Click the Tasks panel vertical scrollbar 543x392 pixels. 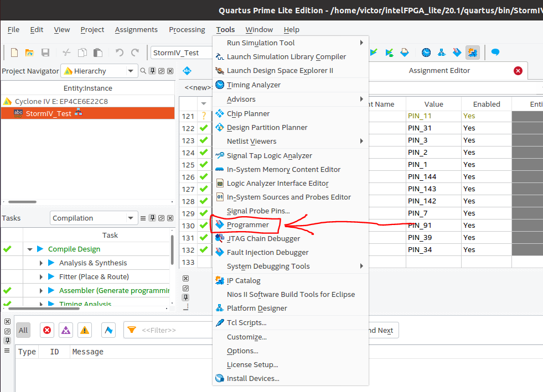[x=172, y=250]
